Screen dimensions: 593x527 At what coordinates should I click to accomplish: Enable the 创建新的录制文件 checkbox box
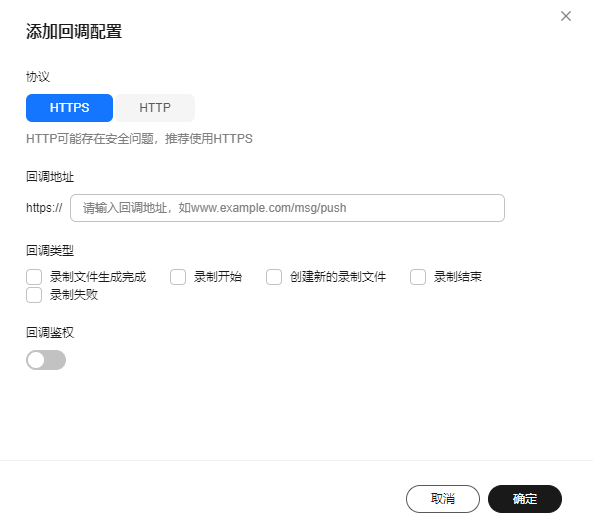(x=274, y=277)
